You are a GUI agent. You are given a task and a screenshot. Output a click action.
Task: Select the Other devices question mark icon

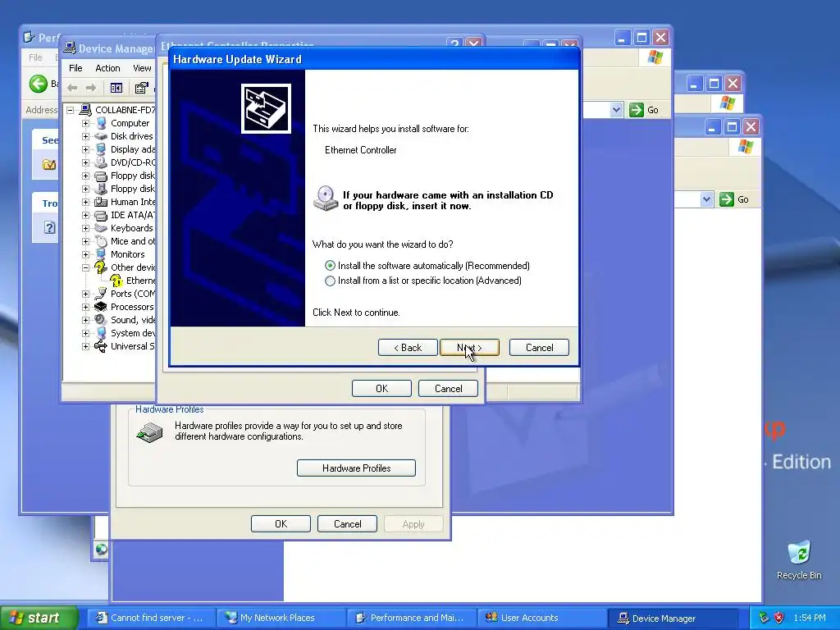click(101, 267)
